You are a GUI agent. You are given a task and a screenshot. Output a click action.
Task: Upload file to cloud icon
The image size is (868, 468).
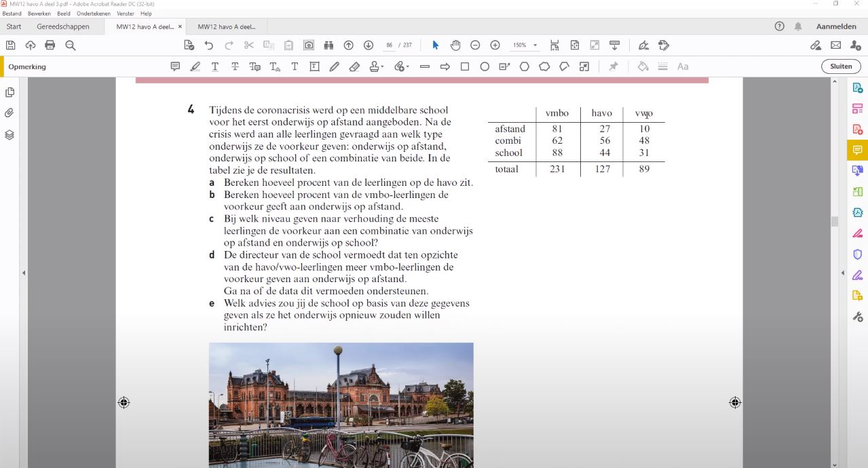pos(30,45)
